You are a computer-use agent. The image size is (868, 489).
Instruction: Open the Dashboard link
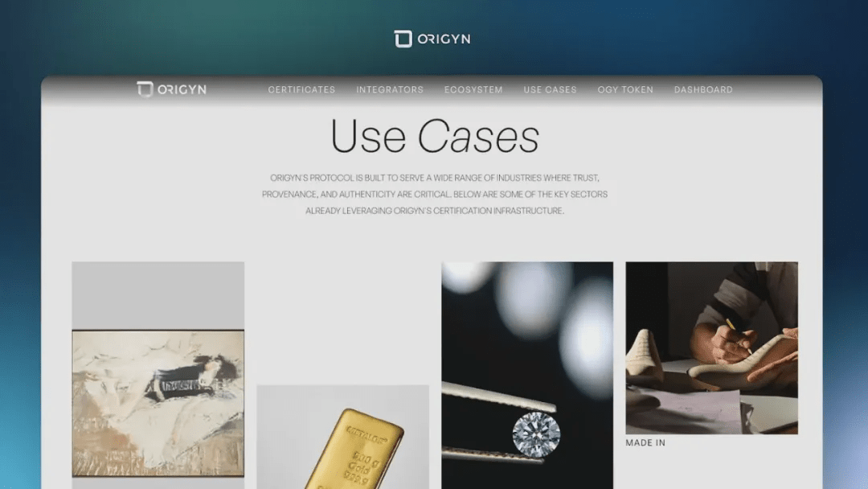[703, 90]
